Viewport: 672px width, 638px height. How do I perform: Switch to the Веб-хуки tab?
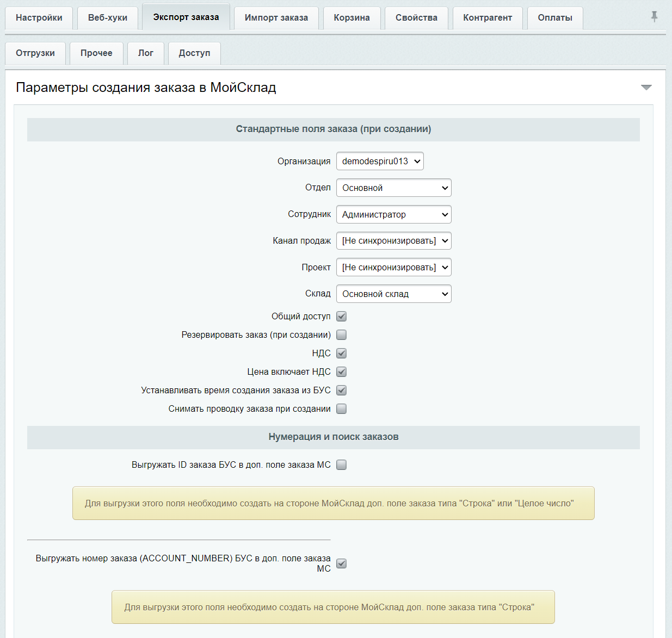pyautogui.click(x=108, y=18)
